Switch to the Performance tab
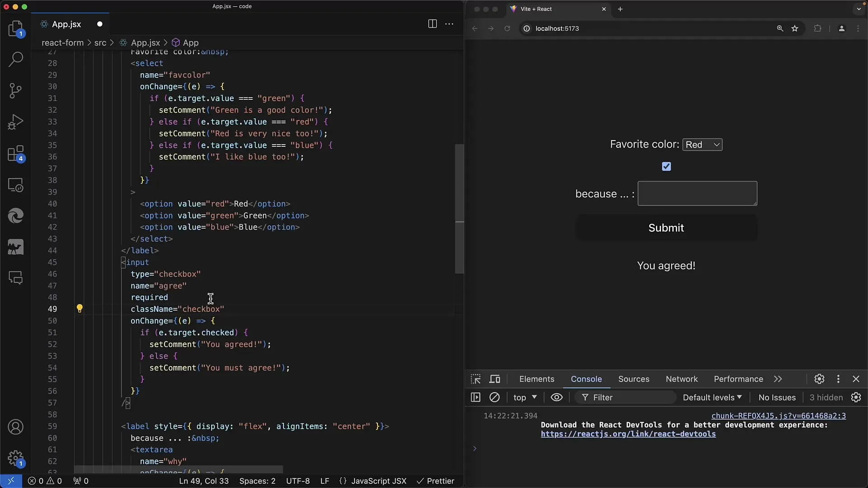This screenshot has height=488, width=868. (x=738, y=379)
